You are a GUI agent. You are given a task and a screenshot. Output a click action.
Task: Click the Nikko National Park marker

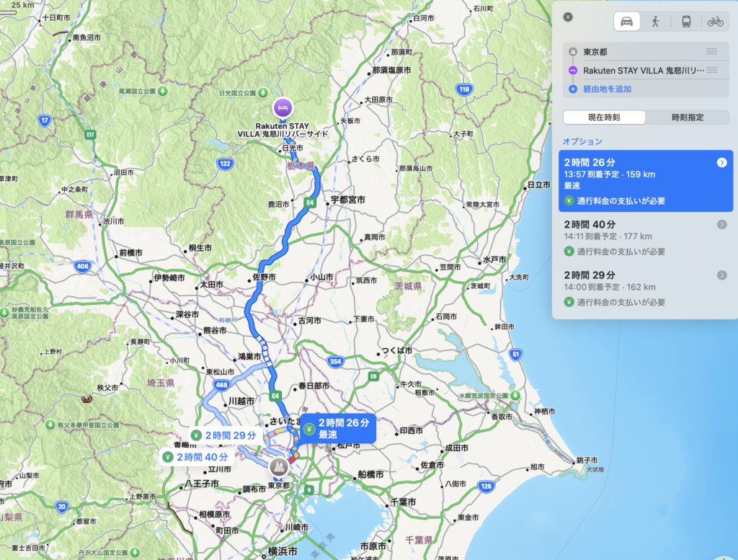click(264, 93)
